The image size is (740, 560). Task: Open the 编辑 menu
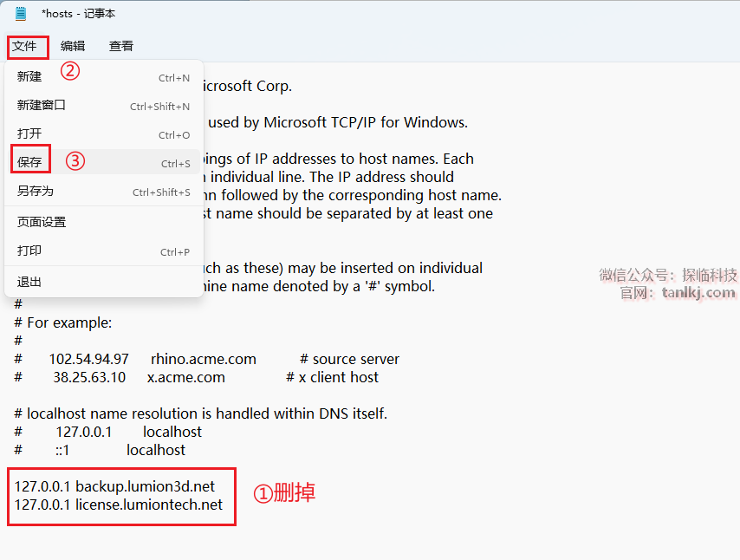click(x=73, y=46)
